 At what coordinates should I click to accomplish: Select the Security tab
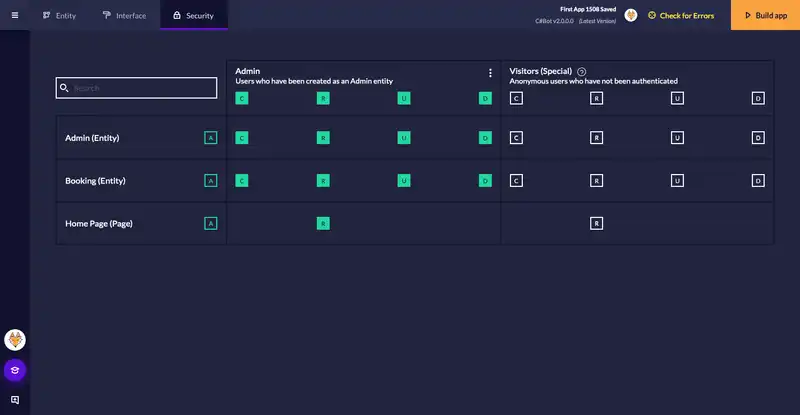(x=193, y=15)
